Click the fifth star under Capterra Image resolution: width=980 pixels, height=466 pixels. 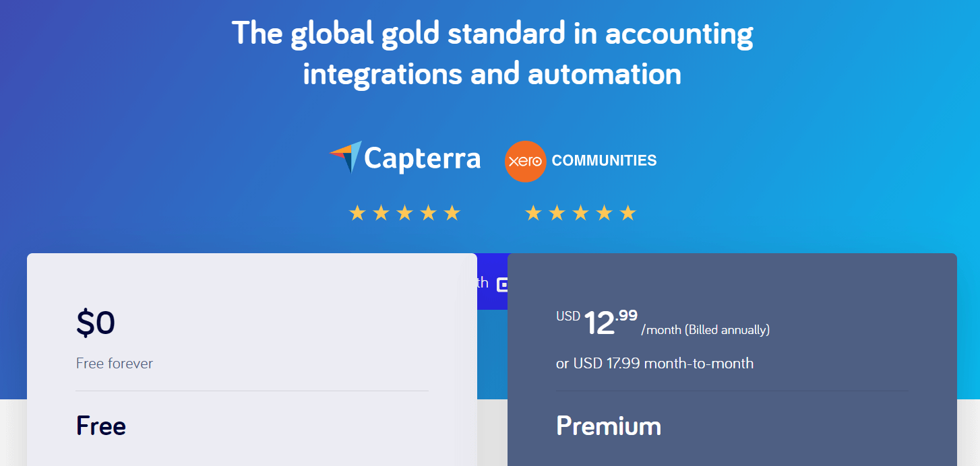click(x=452, y=213)
